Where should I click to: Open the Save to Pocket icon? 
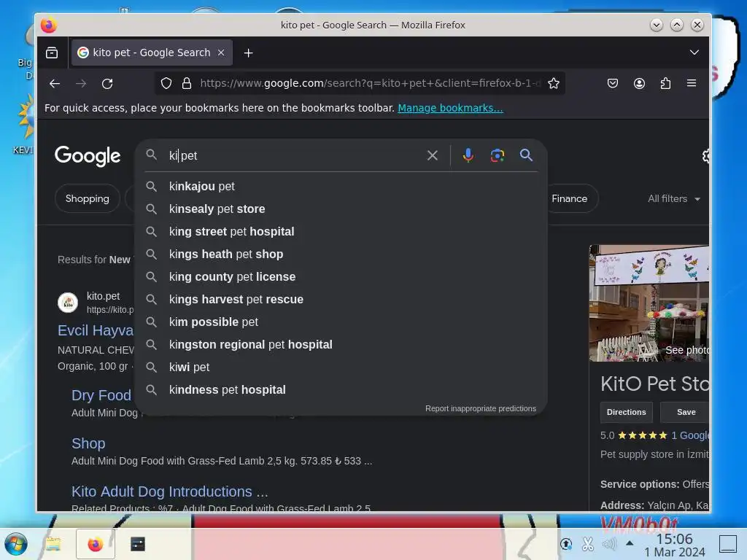tap(613, 83)
